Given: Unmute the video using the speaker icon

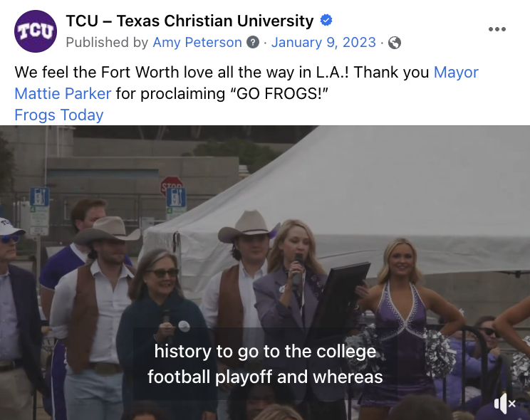Looking at the screenshot, I should [504, 403].
